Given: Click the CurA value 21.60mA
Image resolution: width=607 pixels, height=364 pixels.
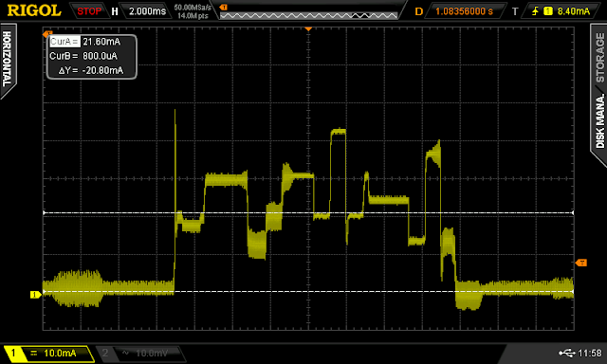Looking at the screenshot, I should (101, 42).
